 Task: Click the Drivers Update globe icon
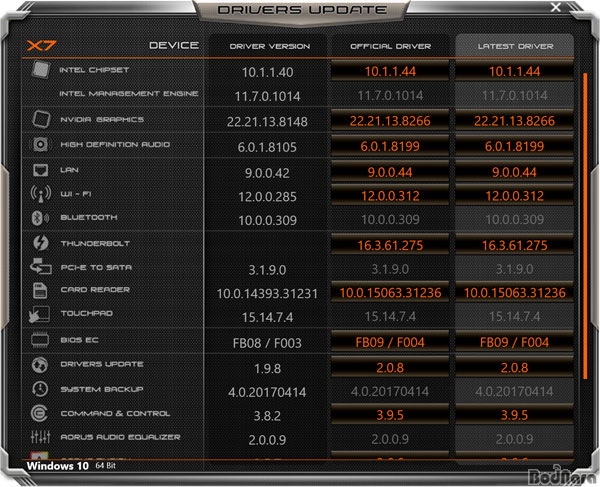(x=40, y=365)
